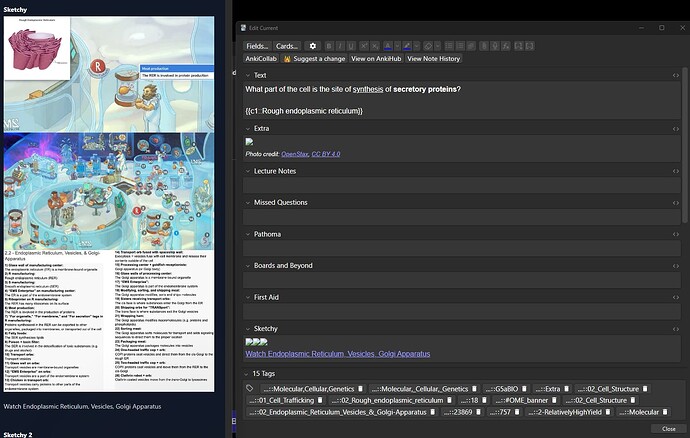Click Suggest a change button

pos(314,59)
